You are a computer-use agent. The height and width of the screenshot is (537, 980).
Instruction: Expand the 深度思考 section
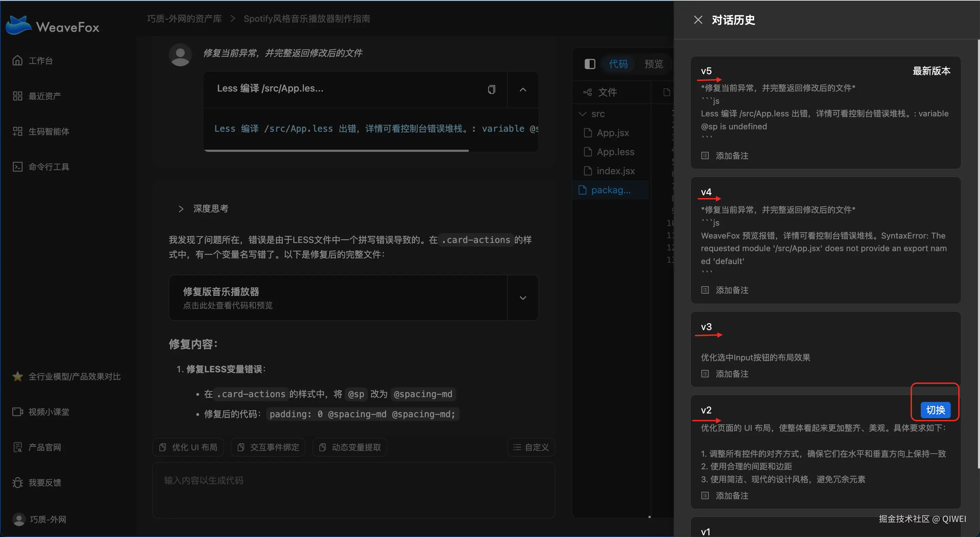203,209
